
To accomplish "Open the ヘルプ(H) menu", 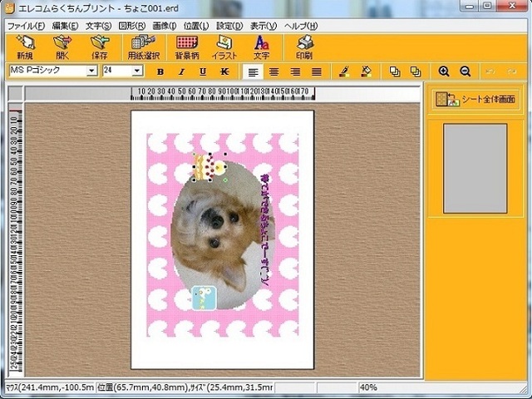I will coord(301,26).
